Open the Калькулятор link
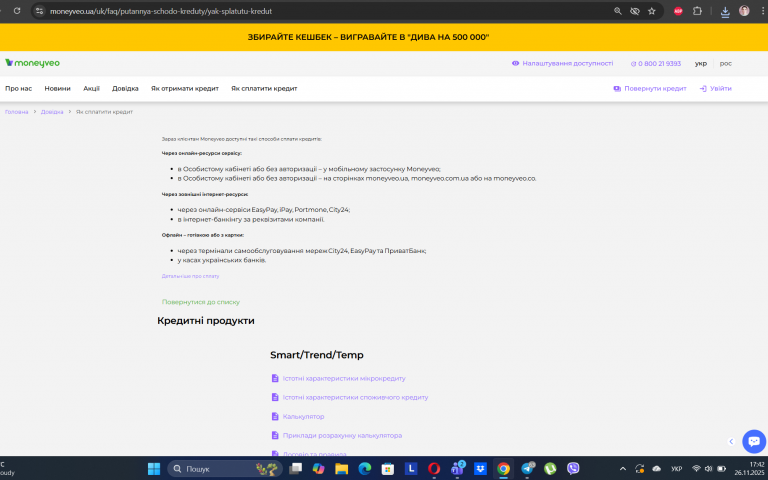 pos(298,416)
